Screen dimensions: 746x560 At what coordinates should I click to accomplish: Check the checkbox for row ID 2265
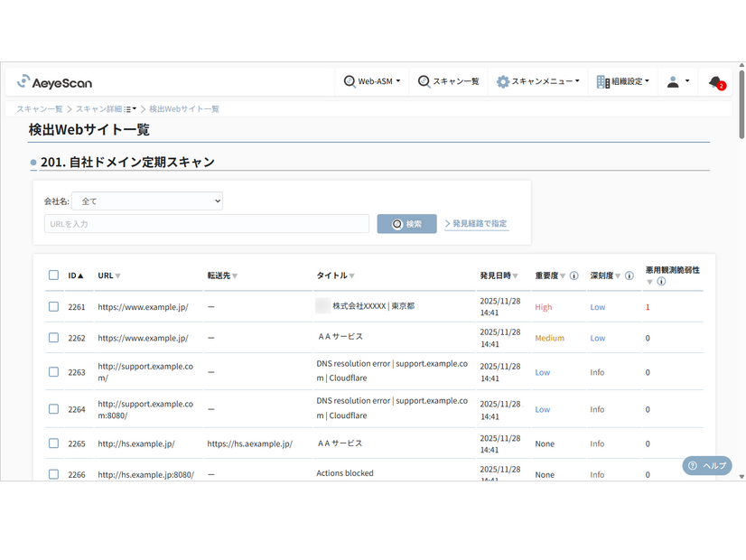pos(51,443)
